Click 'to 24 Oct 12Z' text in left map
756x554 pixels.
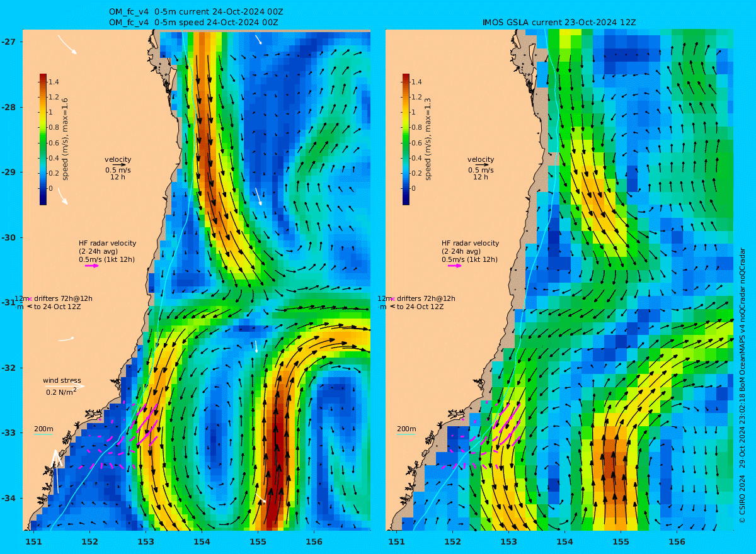57,307
